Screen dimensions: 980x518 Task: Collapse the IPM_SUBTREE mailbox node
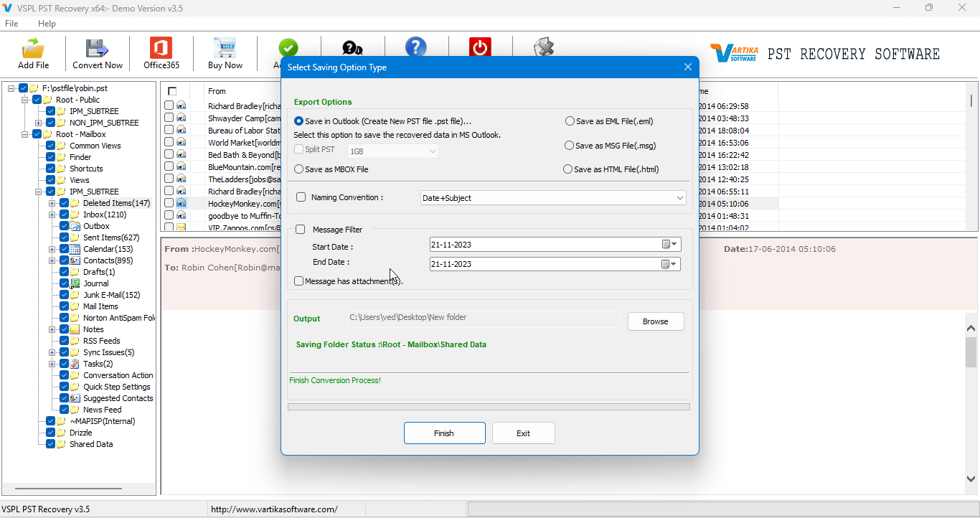coord(38,192)
